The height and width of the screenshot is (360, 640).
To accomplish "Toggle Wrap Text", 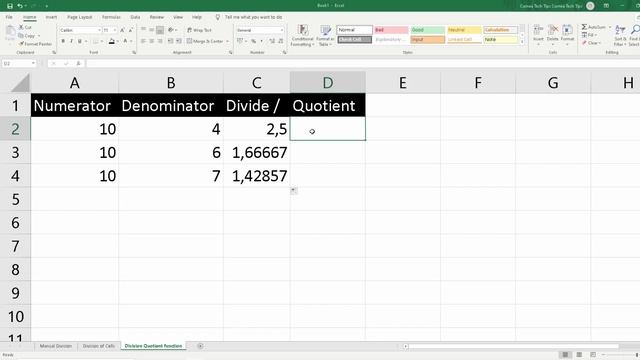I will 199,30.
